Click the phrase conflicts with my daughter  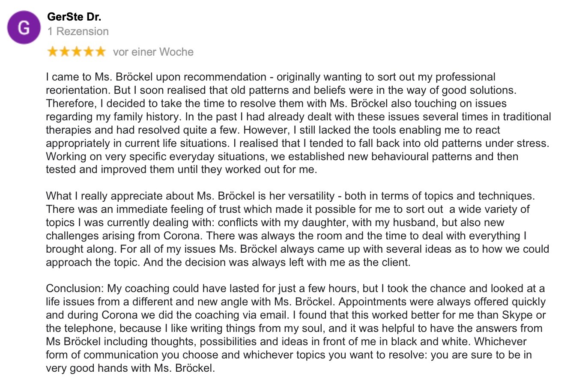pos(270,223)
